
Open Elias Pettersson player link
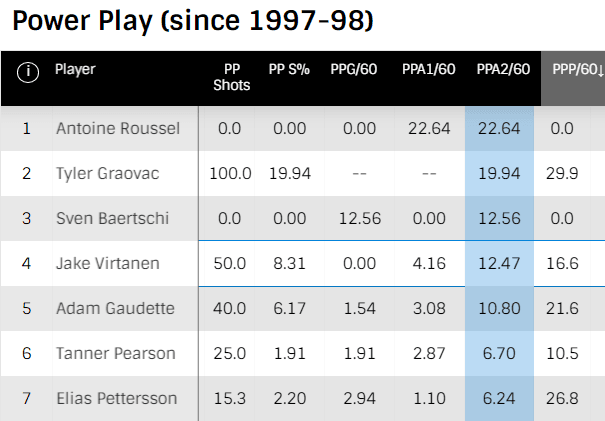pyautogui.click(x=116, y=399)
